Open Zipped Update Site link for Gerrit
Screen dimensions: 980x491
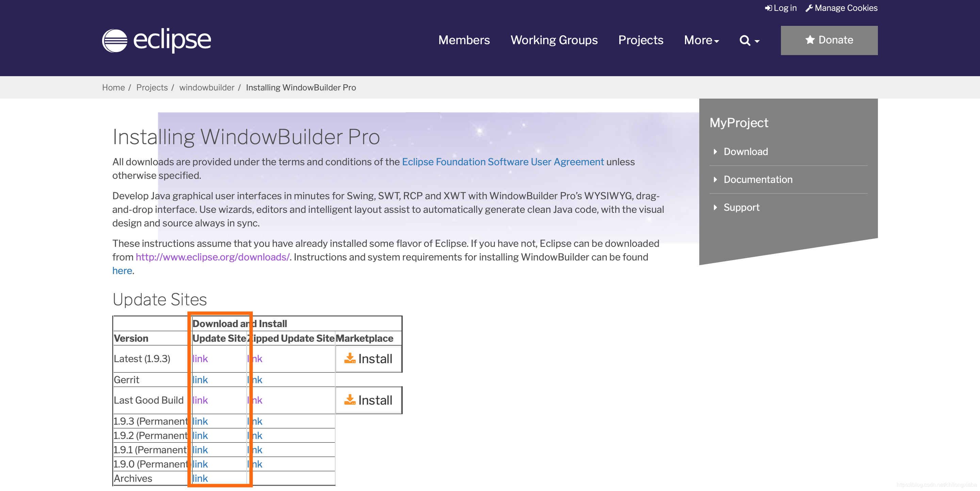pos(255,380)
